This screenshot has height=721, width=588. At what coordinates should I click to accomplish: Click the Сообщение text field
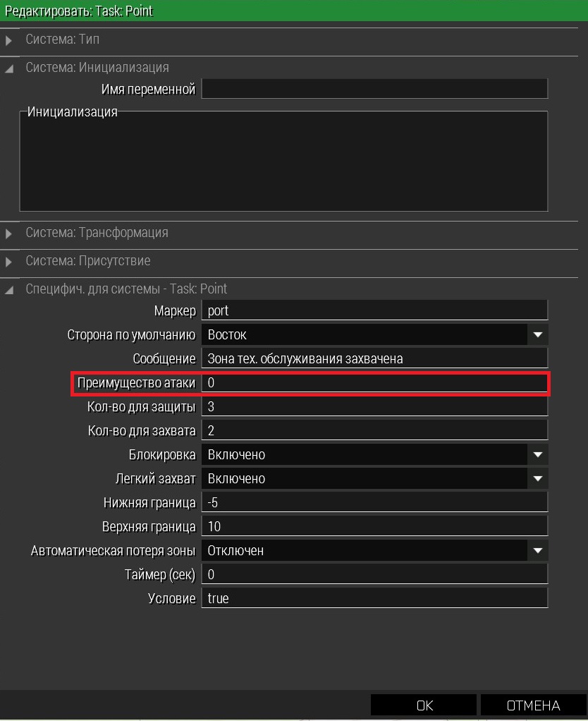coord(374,358)
